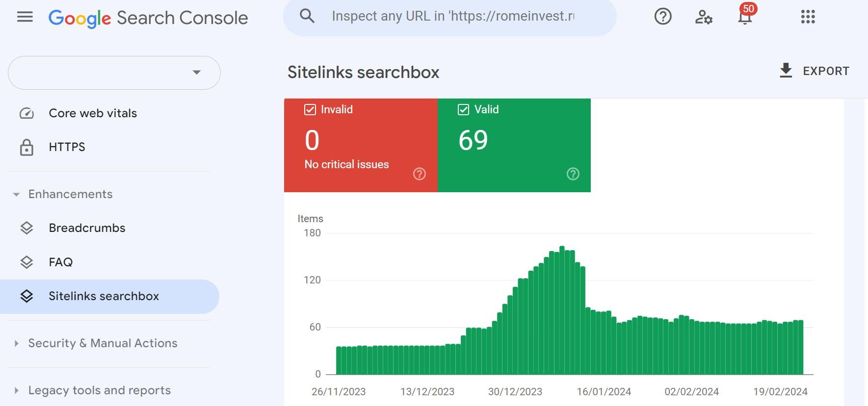868x406 pixels.
Task: Open user settings icon with gear
Action: point(703,17)
